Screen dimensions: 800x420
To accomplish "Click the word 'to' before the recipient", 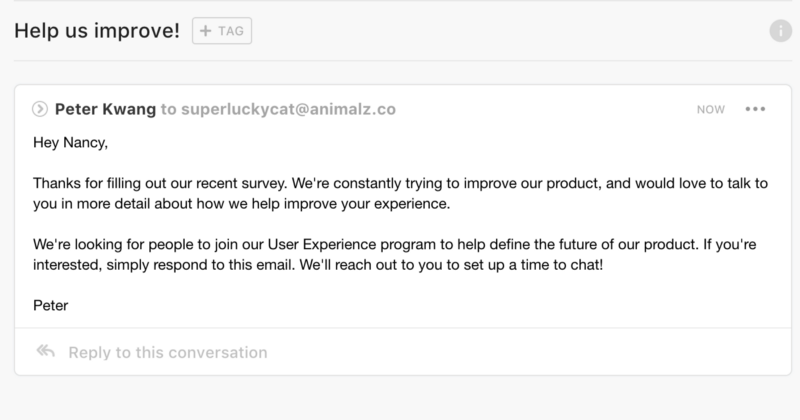I will [168, 109].
